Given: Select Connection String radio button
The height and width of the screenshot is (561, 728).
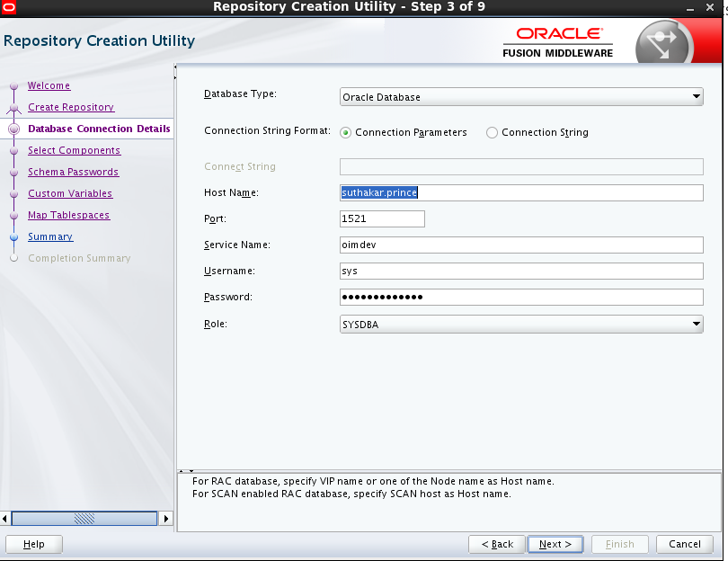Looking at the screenshot, I should (492, 133).
